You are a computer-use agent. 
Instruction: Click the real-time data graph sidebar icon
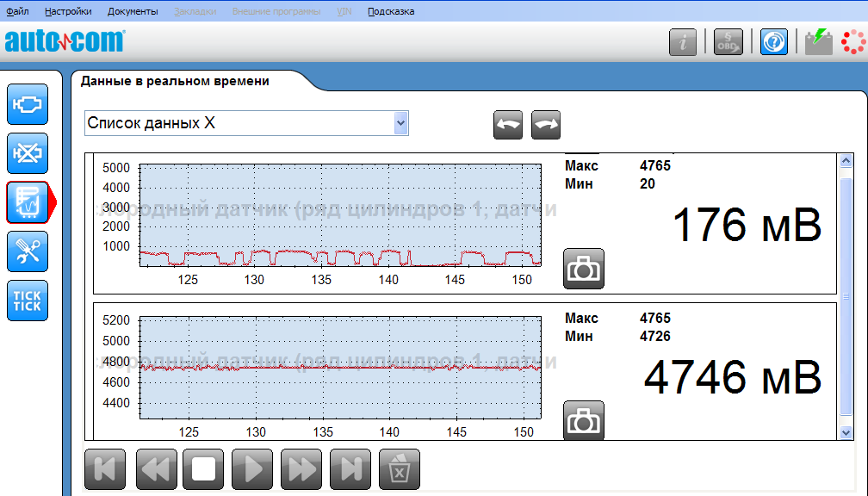pos(28,202)
